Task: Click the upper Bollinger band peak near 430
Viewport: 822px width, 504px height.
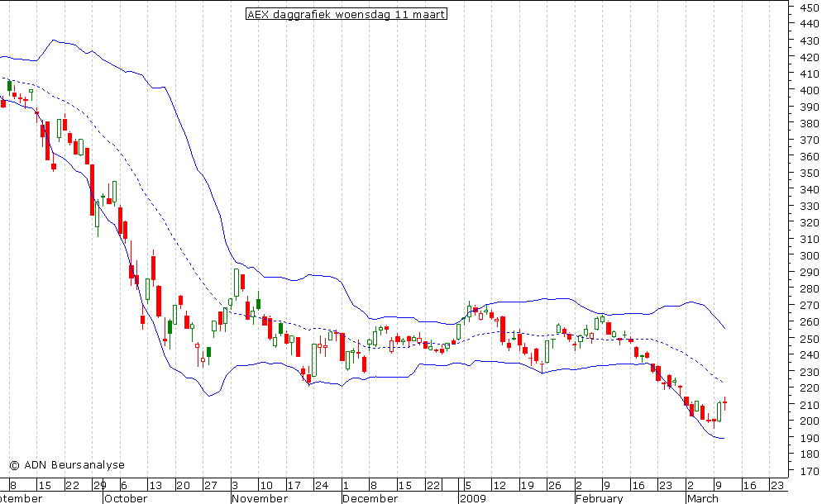Action: pyautogui.click(x=53, y=40)
